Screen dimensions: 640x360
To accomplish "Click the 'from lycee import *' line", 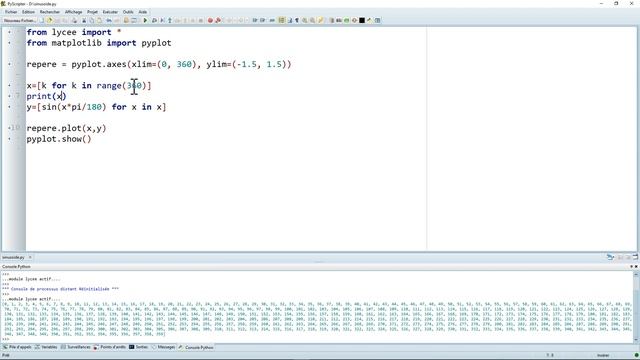I will 74,32.
